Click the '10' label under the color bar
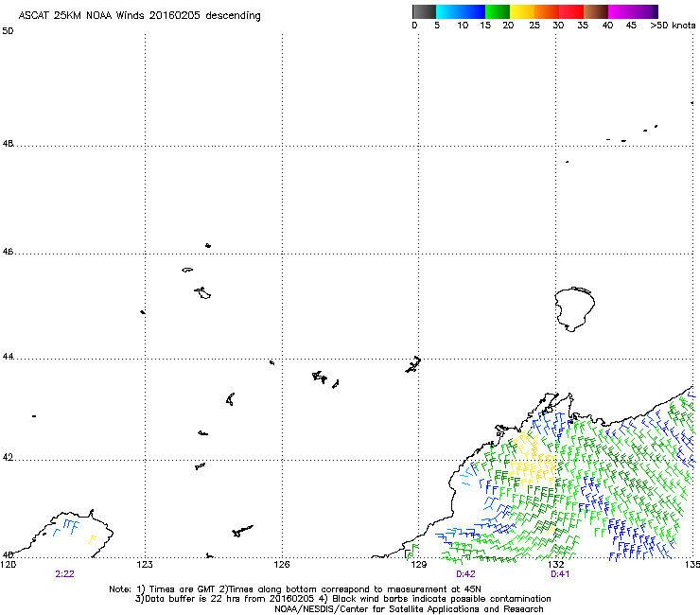 (463, 26)
